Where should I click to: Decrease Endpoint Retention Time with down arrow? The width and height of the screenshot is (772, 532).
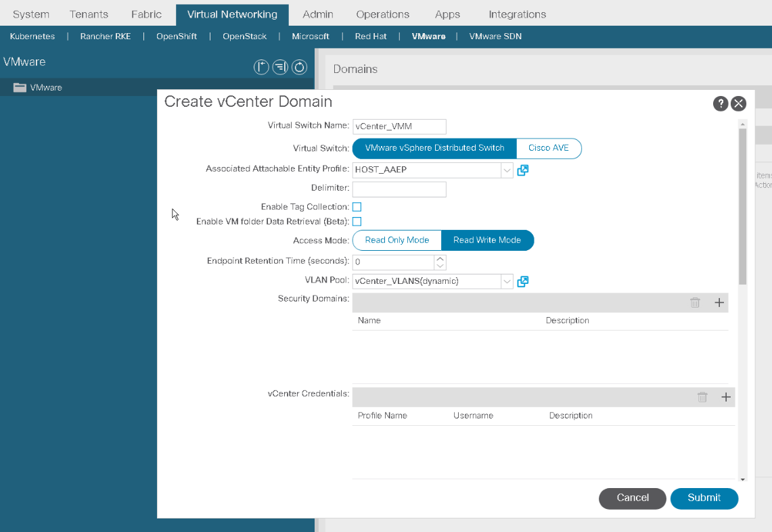(440, 266)
